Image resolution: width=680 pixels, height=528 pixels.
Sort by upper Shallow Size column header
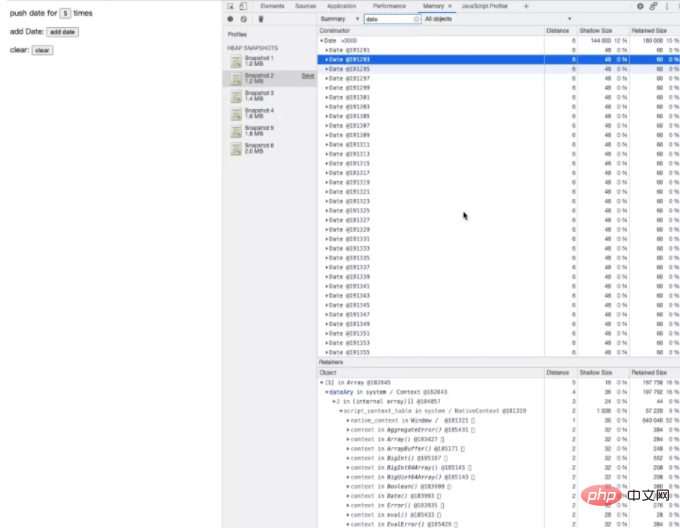pyautogui.click(x=603, y=31)
